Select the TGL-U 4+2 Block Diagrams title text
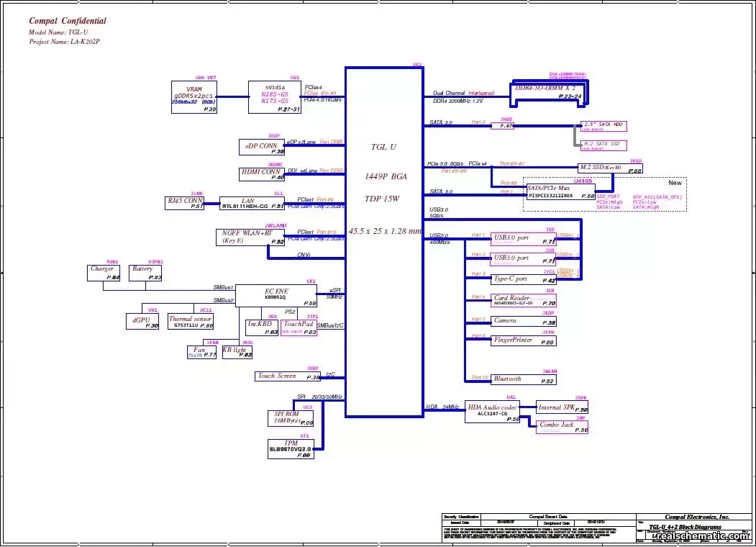 click(x=685, y=527)
